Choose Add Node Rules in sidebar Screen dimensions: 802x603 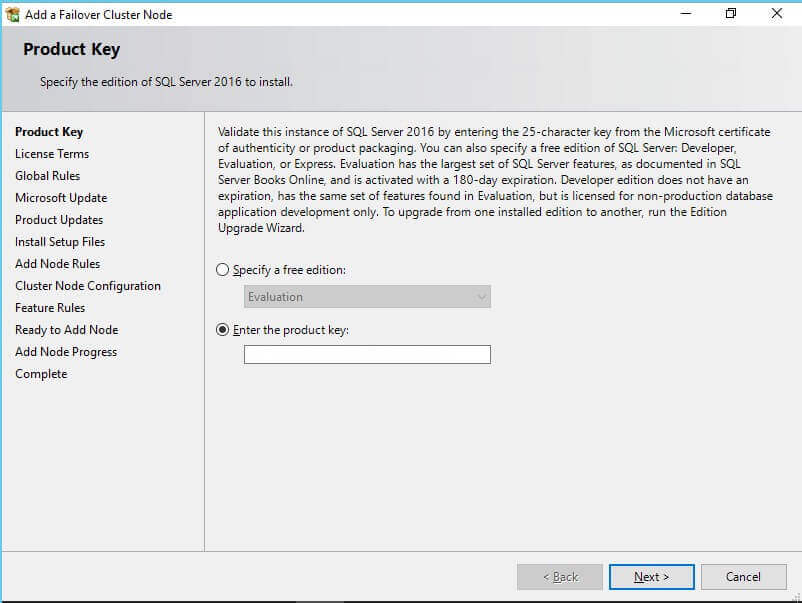click(57, 264)
